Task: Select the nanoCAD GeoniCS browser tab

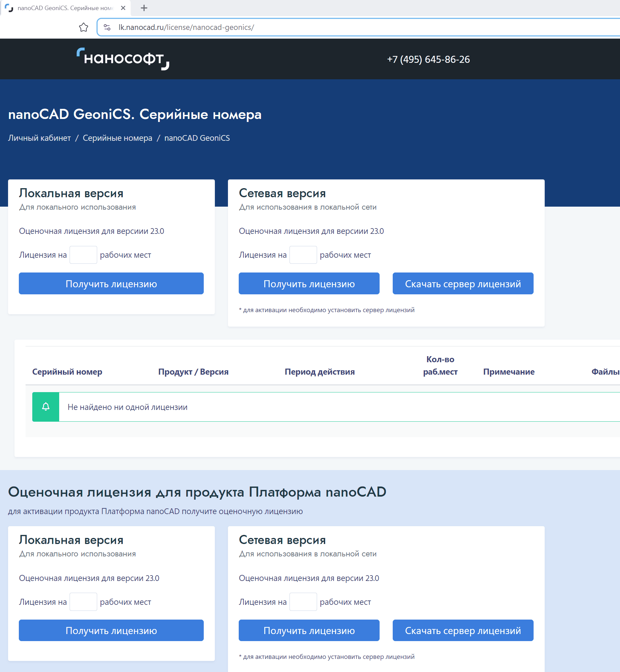Action: 66,8
